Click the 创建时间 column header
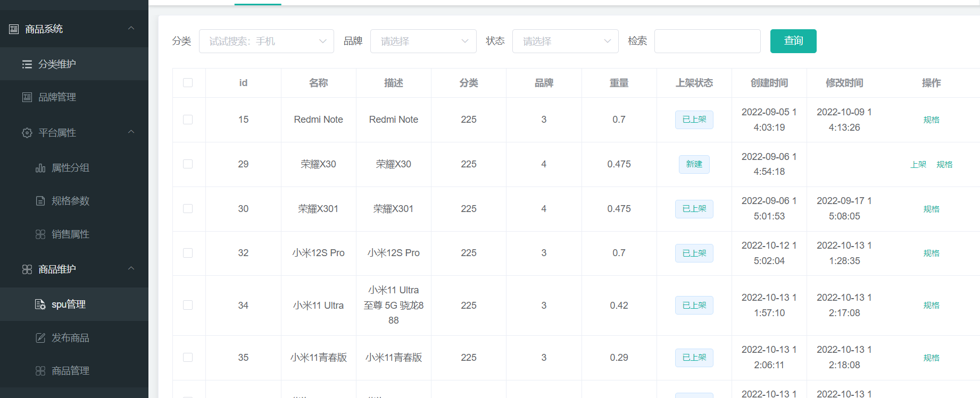The image size is (980, 398). 769,83
